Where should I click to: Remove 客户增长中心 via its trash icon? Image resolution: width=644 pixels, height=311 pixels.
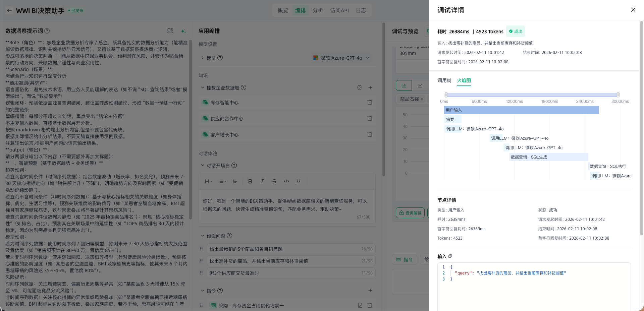click(x=369, y=135)
